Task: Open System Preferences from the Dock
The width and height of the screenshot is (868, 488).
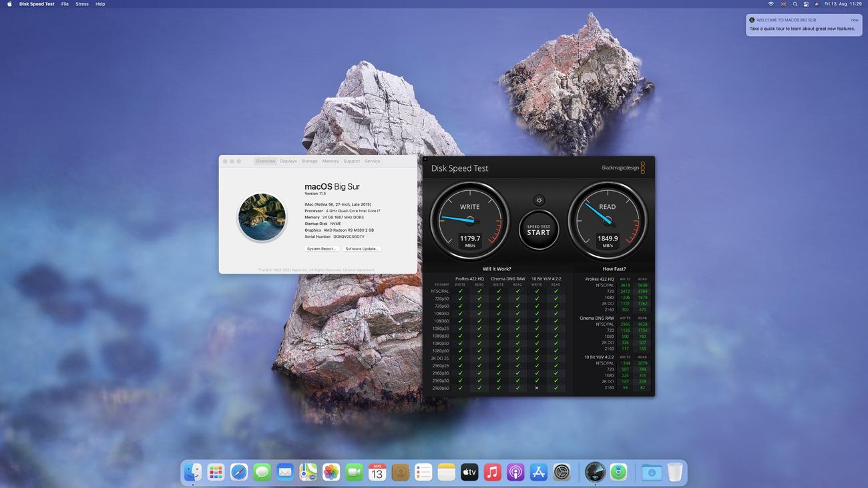Action: (562, 473)
